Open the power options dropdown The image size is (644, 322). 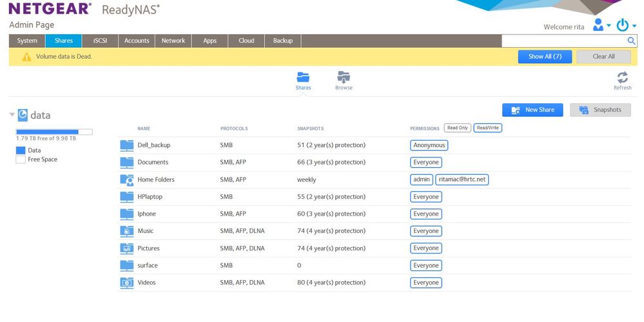coord(625,26)
